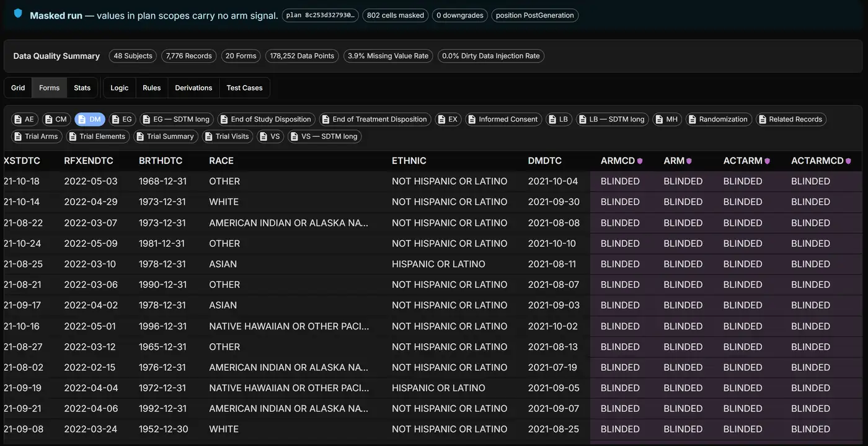Open the CM form chip

pos(56,119)
